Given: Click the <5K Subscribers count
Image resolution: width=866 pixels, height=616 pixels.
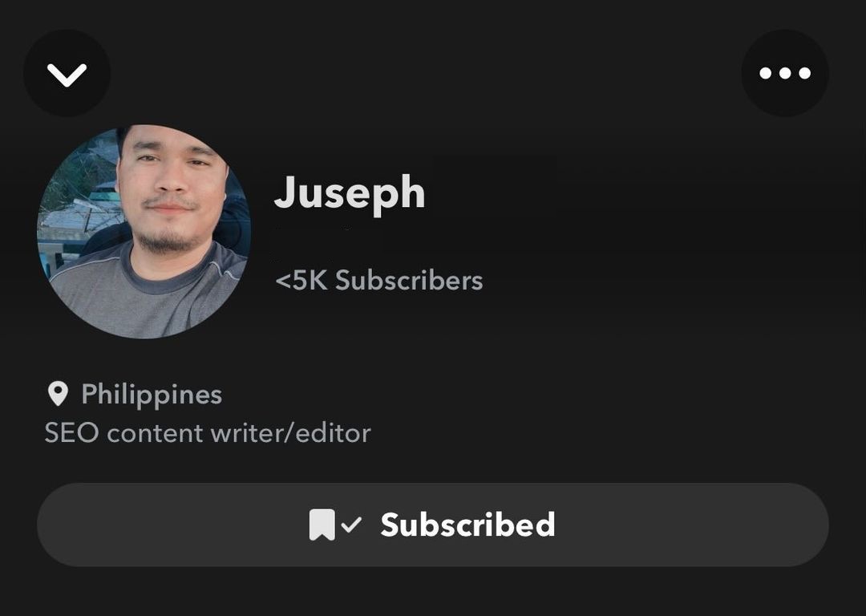Looking at the screenshot, I should tap(378, 280).
